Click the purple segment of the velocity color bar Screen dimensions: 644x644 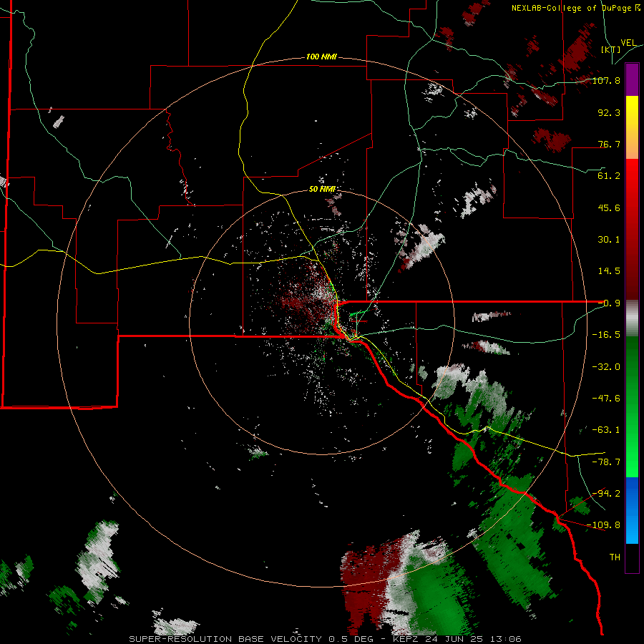pyautogui.click(x=632, y=79)
